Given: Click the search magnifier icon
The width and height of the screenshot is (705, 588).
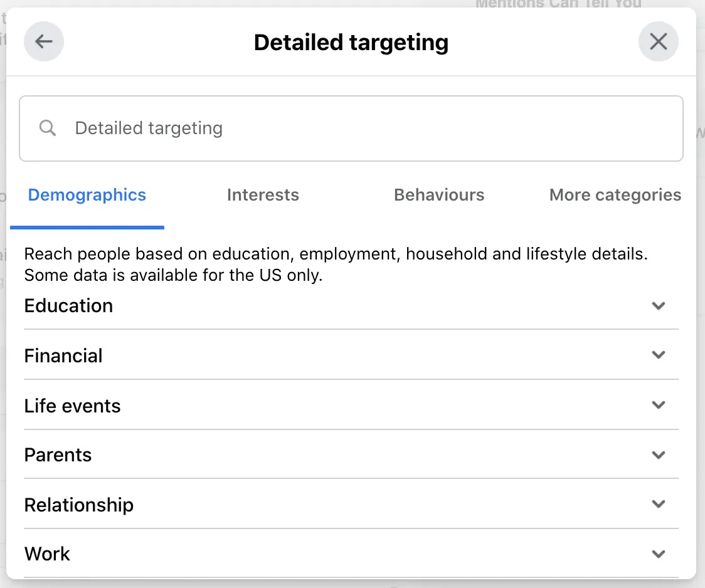Looking at the screenshot, I should pos(47,128).
